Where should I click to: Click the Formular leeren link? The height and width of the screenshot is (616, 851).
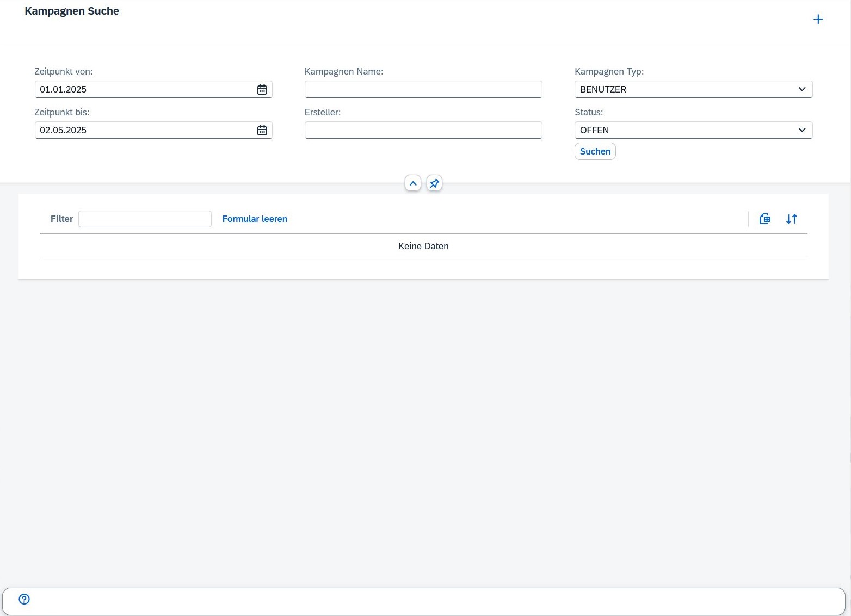[x=255, y=219]
